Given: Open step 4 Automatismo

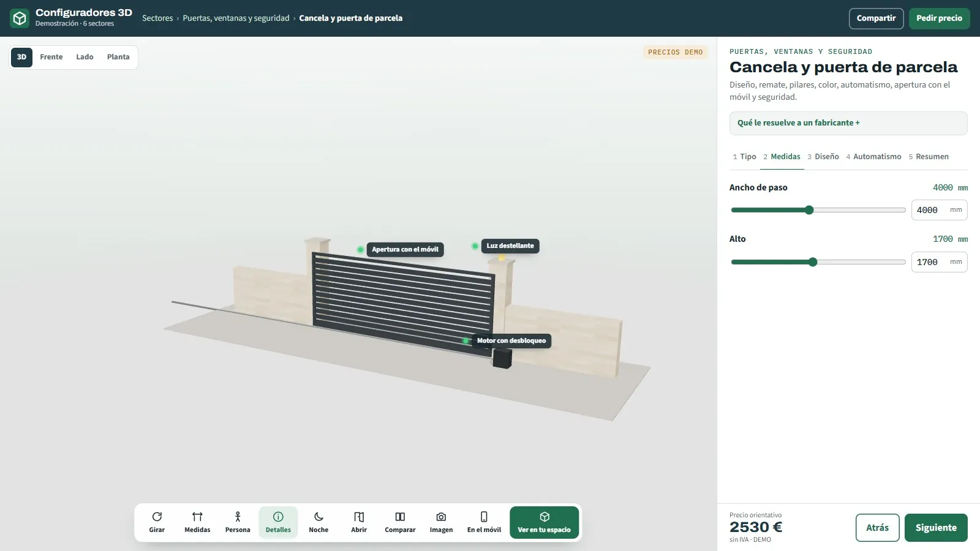Looking at the screenshot, I should pyautogui.click(x=873, y=157).
